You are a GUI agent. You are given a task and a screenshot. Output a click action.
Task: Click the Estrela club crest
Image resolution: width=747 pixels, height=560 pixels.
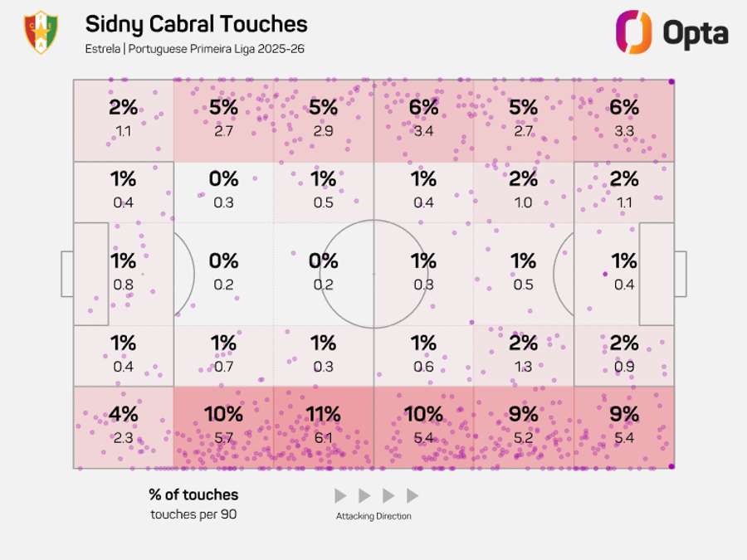pos(41,32)
